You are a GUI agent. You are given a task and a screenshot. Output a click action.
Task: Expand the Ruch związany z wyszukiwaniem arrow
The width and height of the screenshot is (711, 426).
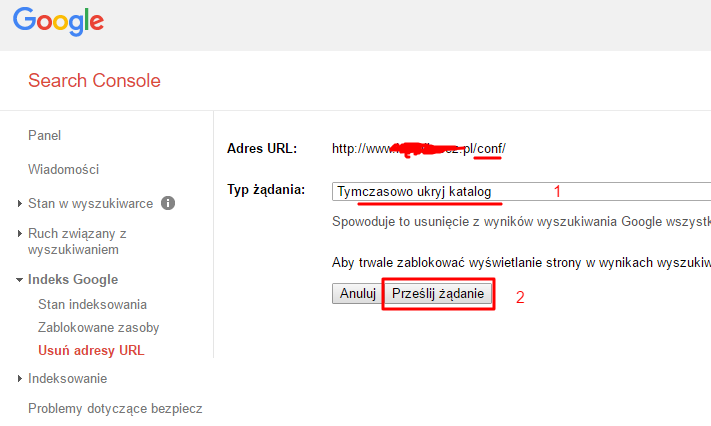coord(19,234)
